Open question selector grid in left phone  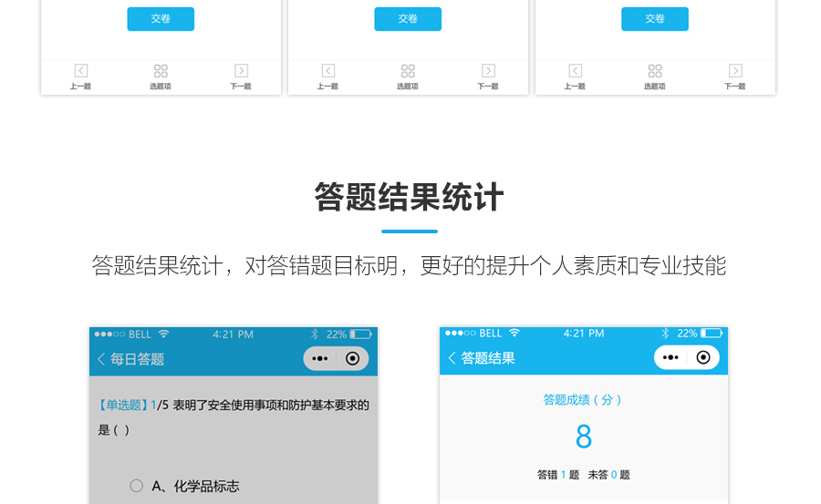(x=161, y=71)
